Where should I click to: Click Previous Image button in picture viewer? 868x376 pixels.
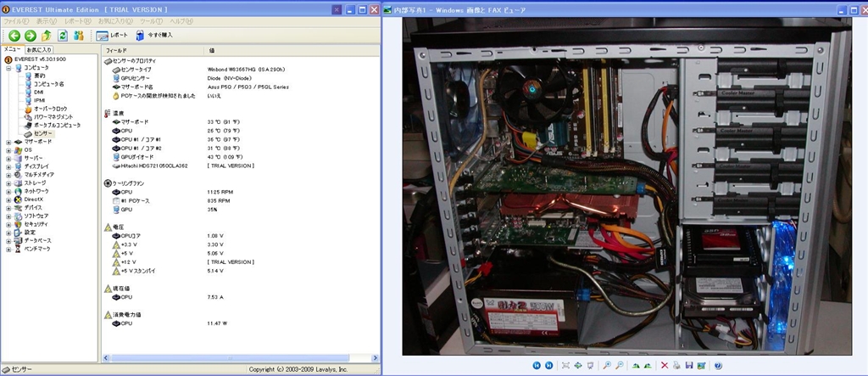[x=537, y=366]
